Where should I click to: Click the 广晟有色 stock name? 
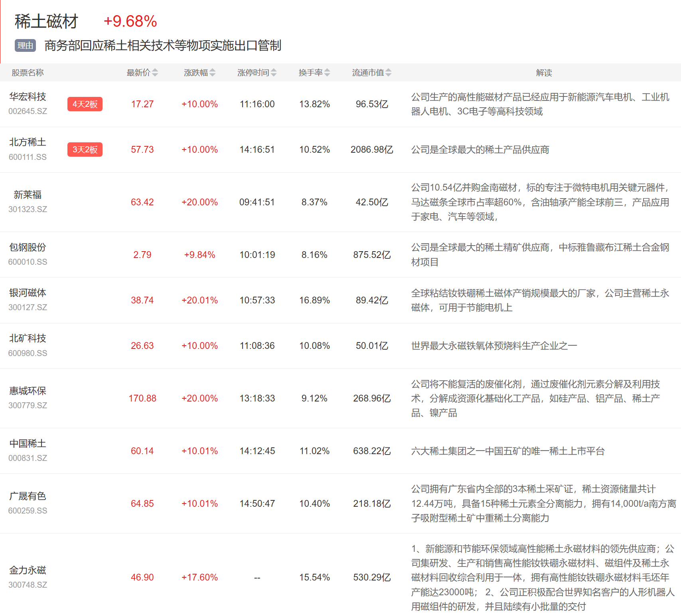point(28,496)
